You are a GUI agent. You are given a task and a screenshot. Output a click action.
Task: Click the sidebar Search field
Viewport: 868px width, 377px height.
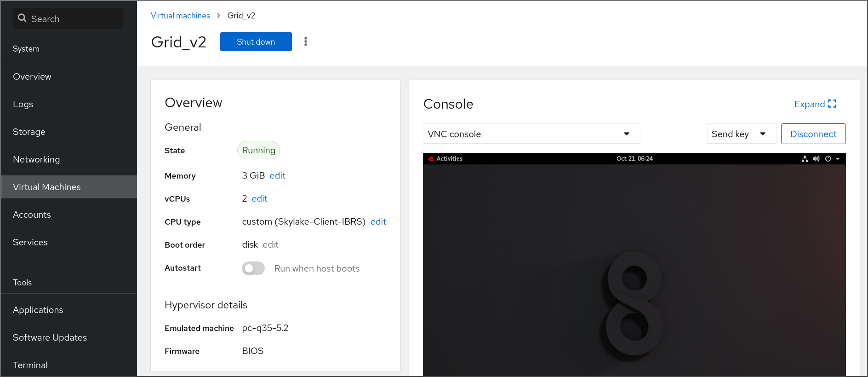click(74, 19)
